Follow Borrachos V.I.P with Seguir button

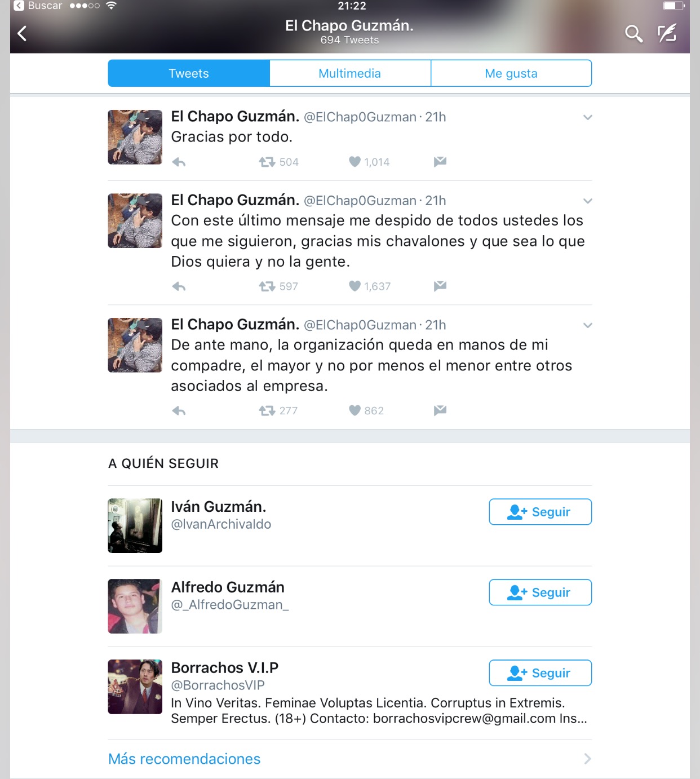tap(540, 673)
